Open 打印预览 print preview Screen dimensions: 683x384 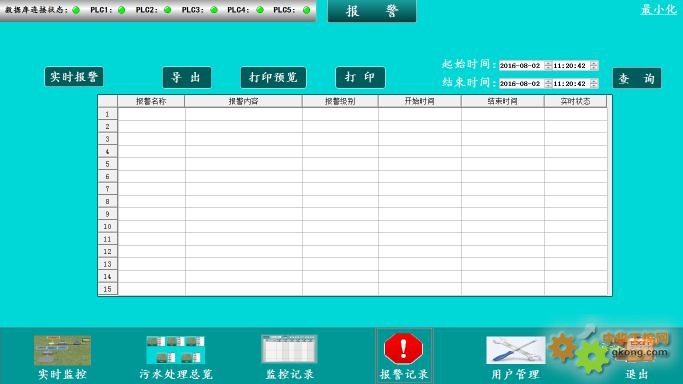pyautogui.click(x=273, y=77)
